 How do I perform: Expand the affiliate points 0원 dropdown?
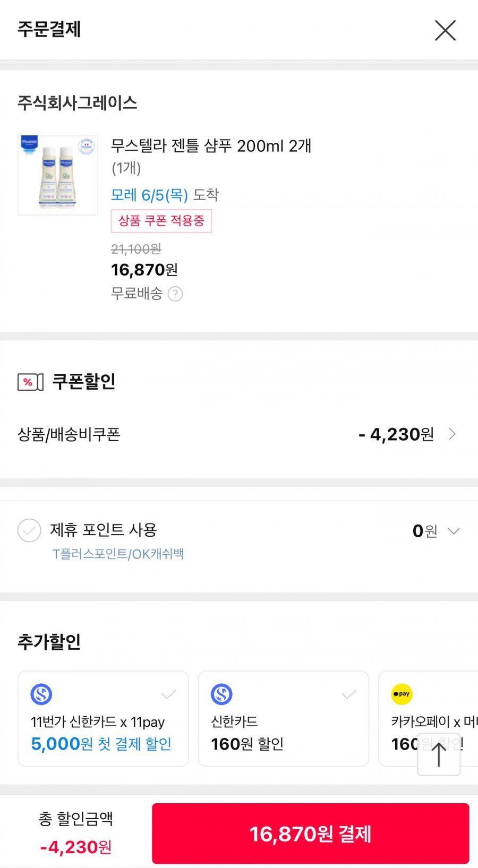point(454,531)
